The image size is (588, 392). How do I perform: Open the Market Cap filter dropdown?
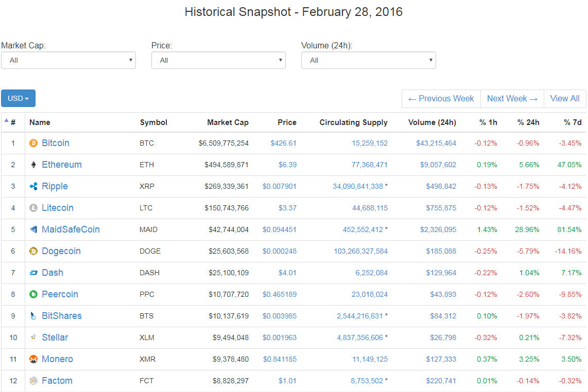[x=68, y=60]
